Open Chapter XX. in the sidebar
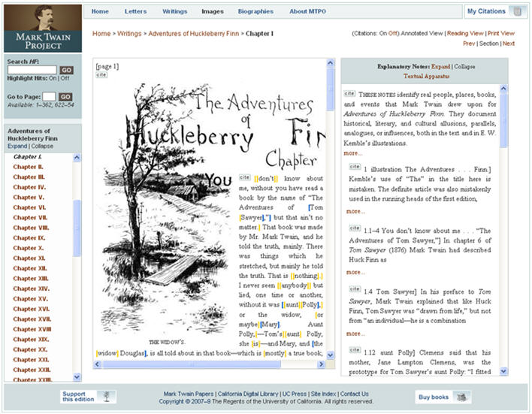The image size is (532, 414). click(x=30, y=349)
